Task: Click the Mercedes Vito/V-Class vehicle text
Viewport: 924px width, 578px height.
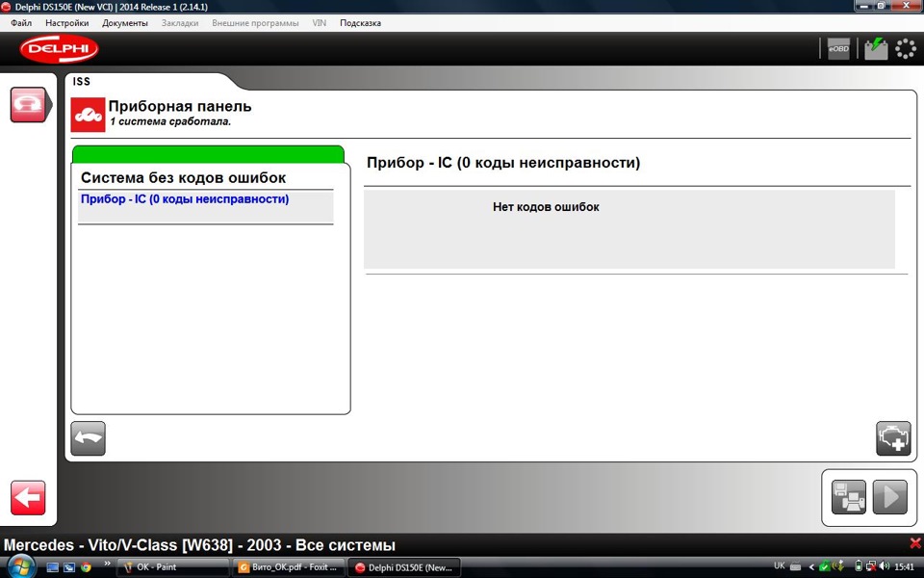Action: tap(199, 545)
